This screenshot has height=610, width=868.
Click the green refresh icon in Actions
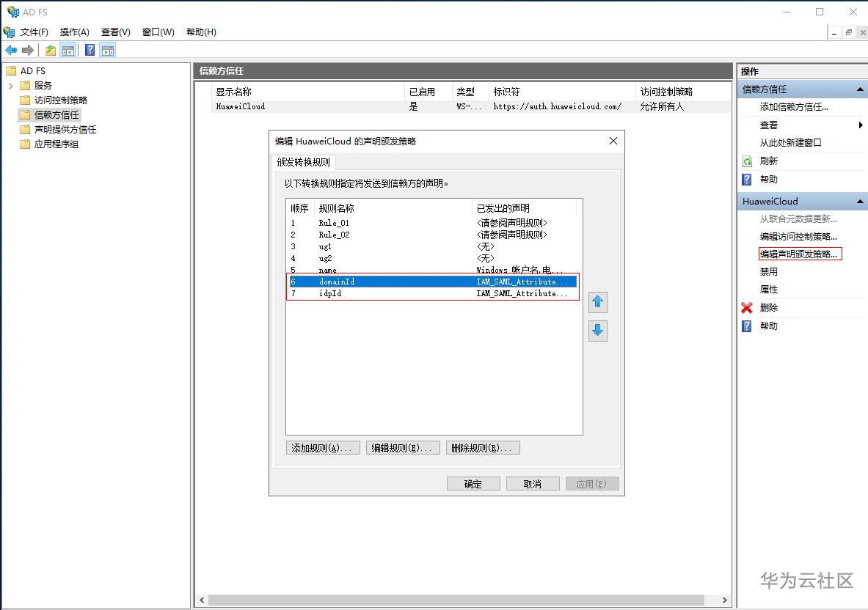(x=747, y=161)
